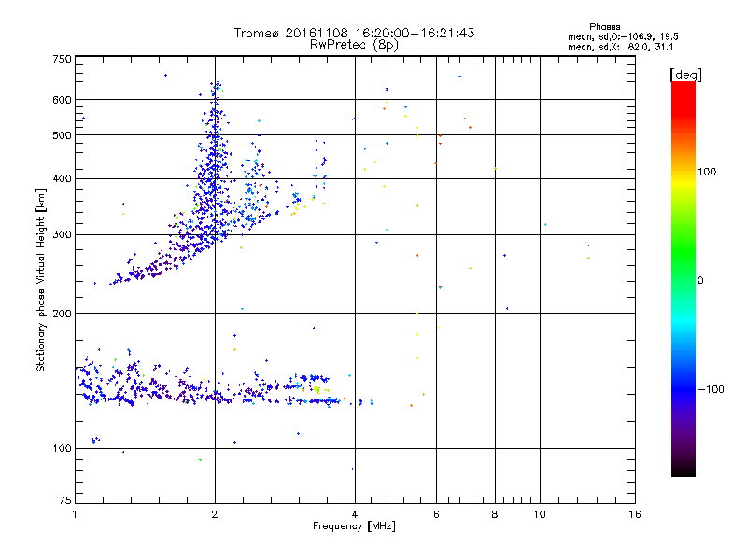Click the colorbar tick label '0'
The image size is (747, 560).
point(700,281)
